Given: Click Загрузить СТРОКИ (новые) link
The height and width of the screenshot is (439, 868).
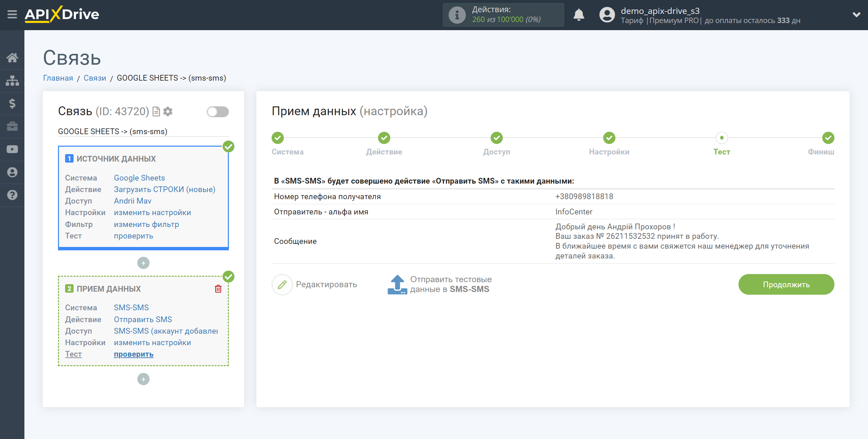Looking at the screenshot, I should (x=165, y=189).
